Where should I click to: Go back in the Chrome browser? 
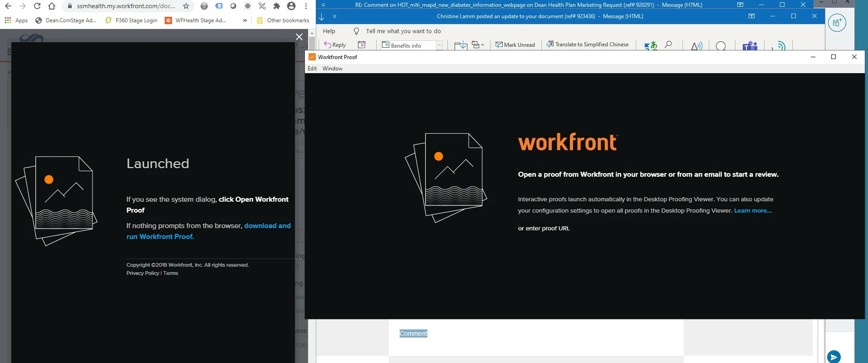[x=8, y=6]
